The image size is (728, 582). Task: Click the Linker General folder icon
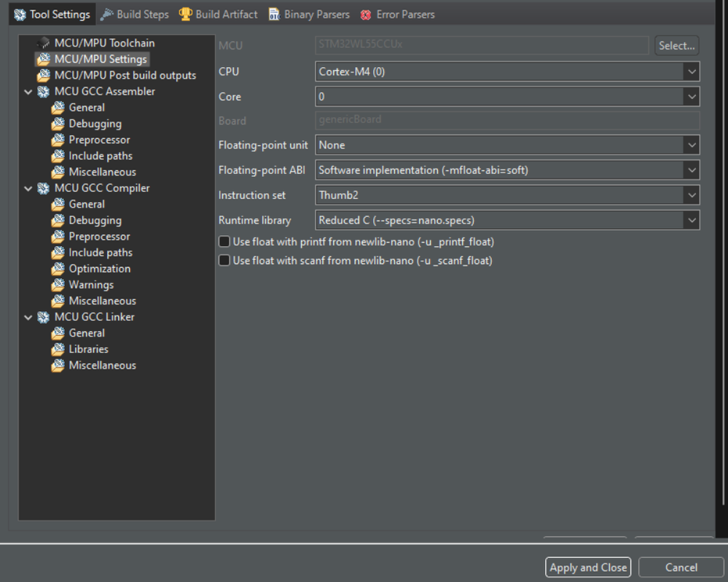pos(58,333)
